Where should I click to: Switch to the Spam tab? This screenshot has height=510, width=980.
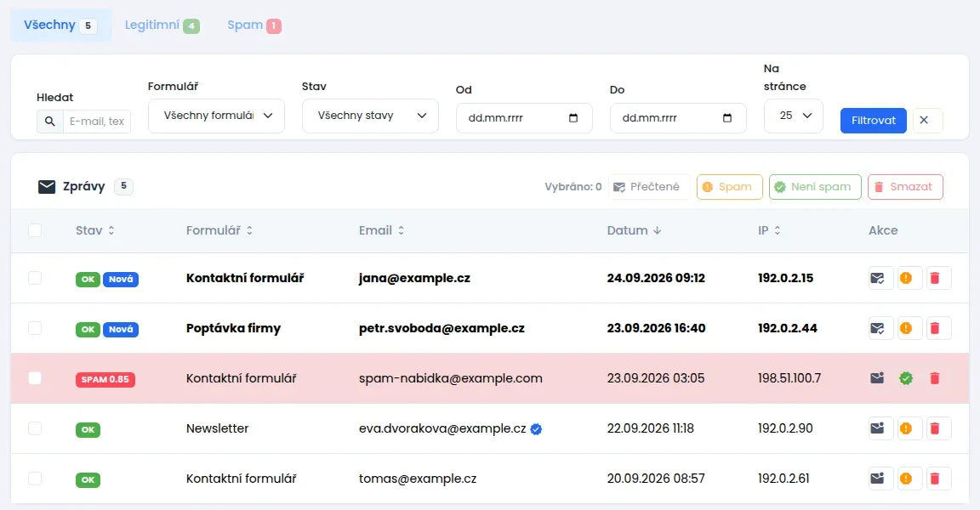[254, 25]
